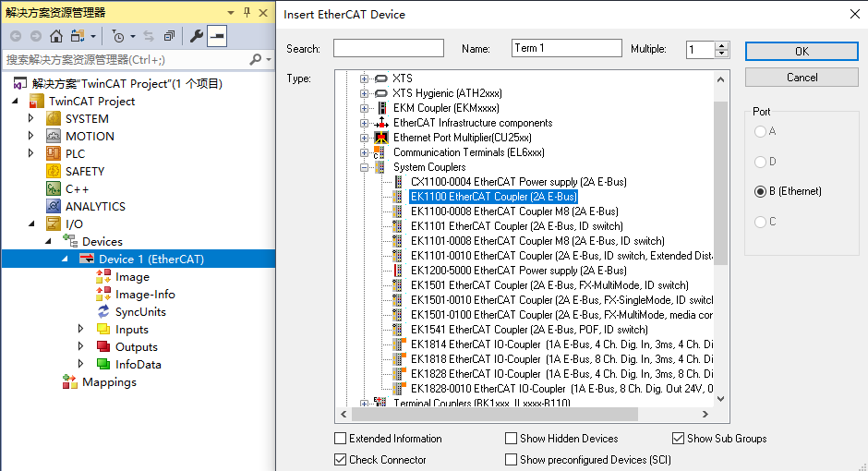Screen dimensions: 868x471
Task: Select CX1100-0004 EtherCAT Power supply entry
Action: click(x=519, y=182)
